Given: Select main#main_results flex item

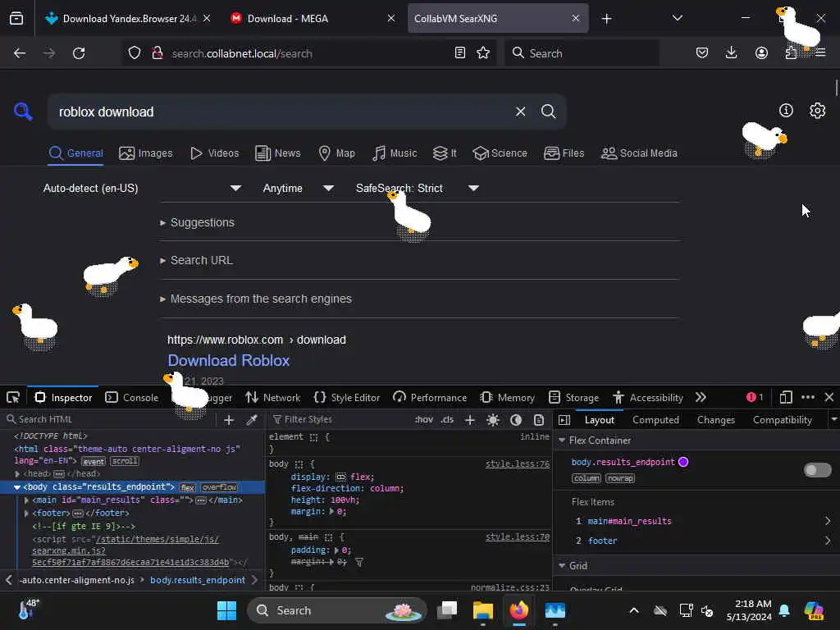Looking at the screenshot, I should (629, 521).
